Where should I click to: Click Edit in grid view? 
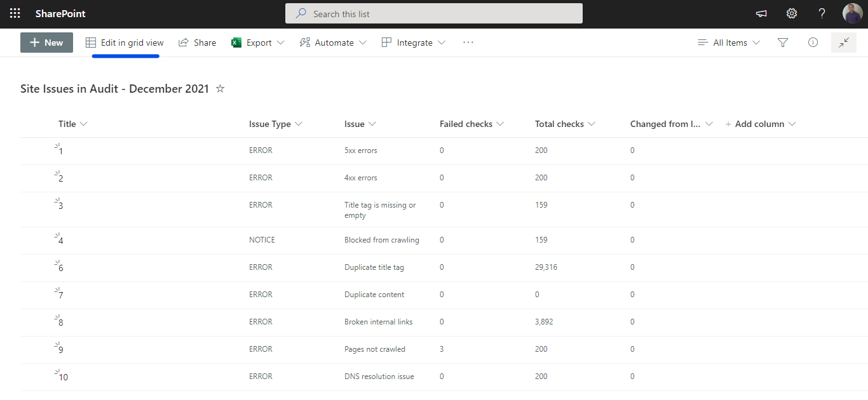tap(125, 43)
